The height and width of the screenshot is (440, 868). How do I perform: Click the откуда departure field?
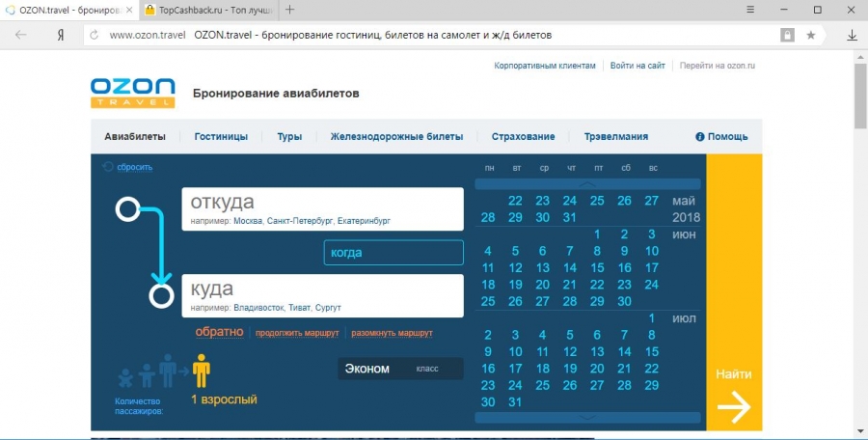(323, 209)
